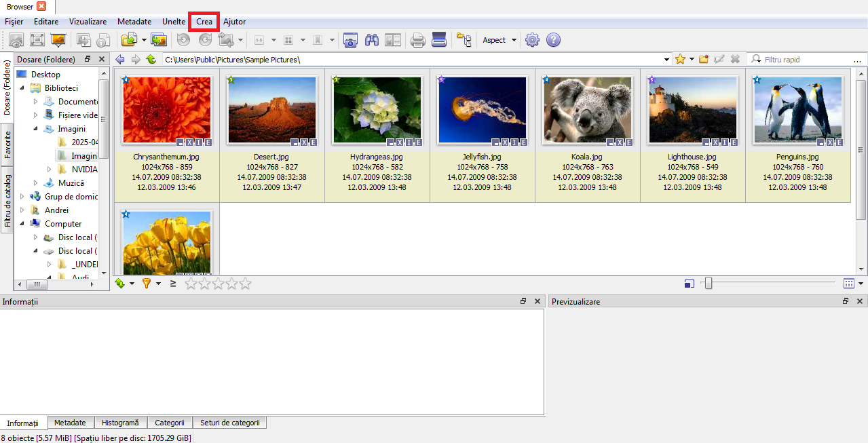Click the printer icon
This screenshot has height=443, width=868.
click(x=418, y=40)
